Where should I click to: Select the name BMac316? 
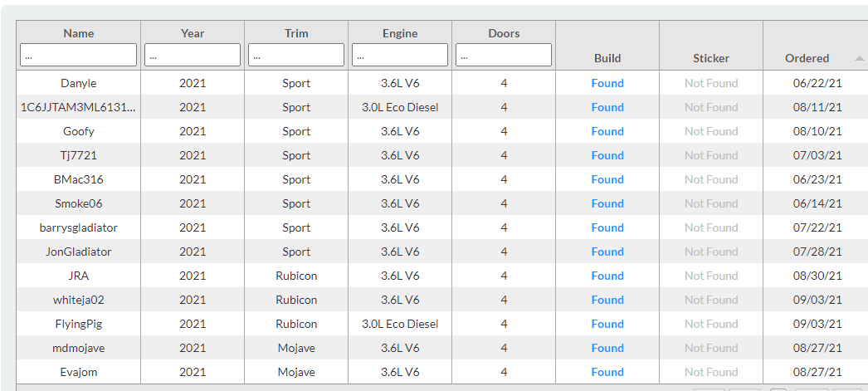(79, 179)
